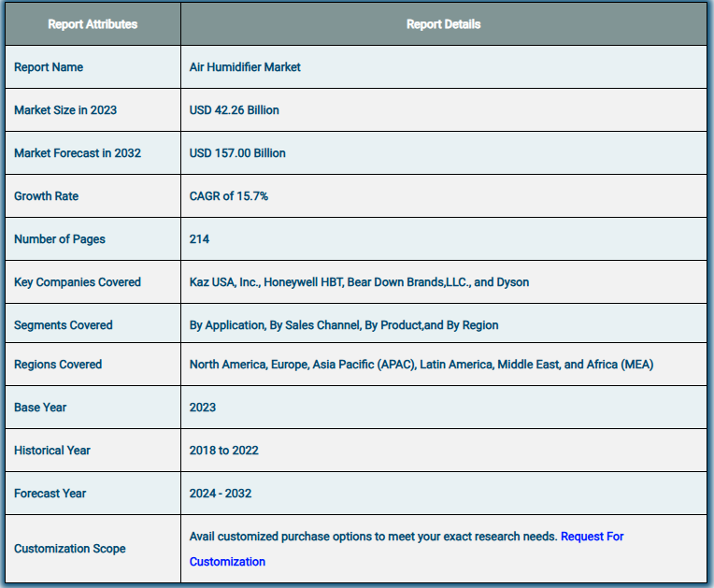Click the Market Size in 2023 label

65,110
